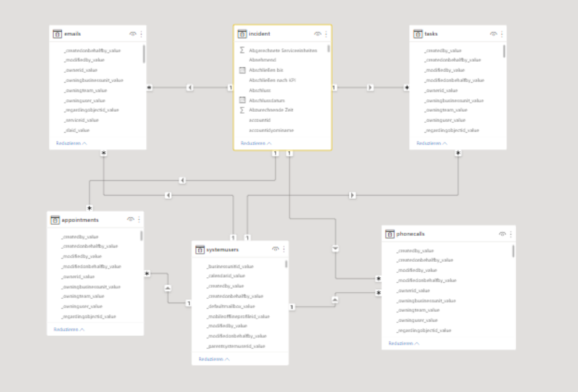This screenshot has height=392, width=578.
Task: Open more options for incident table
Action: [x=326, y=34]
